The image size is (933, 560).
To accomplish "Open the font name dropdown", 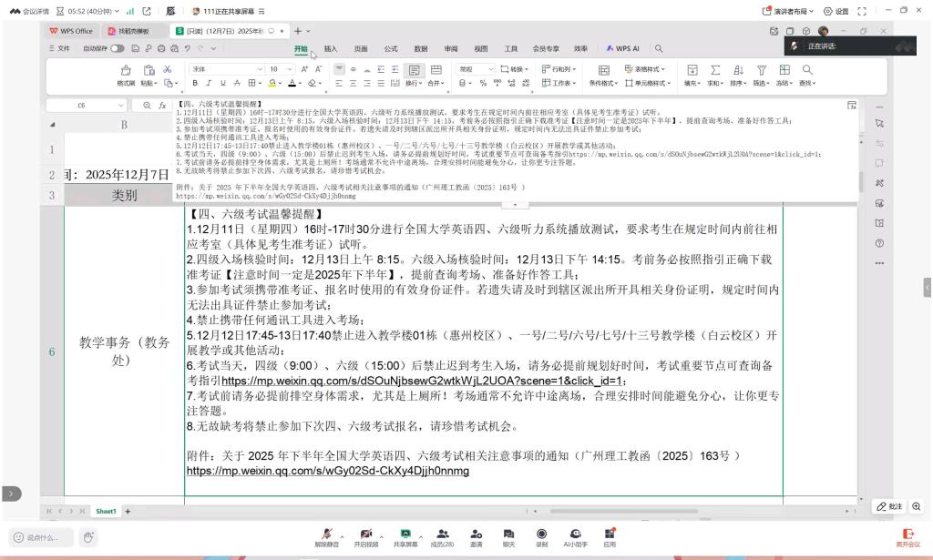I will (x=261, y=69).
